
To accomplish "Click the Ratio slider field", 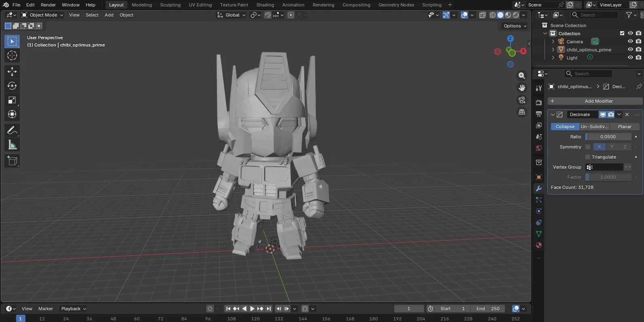I will coord(608,137).
